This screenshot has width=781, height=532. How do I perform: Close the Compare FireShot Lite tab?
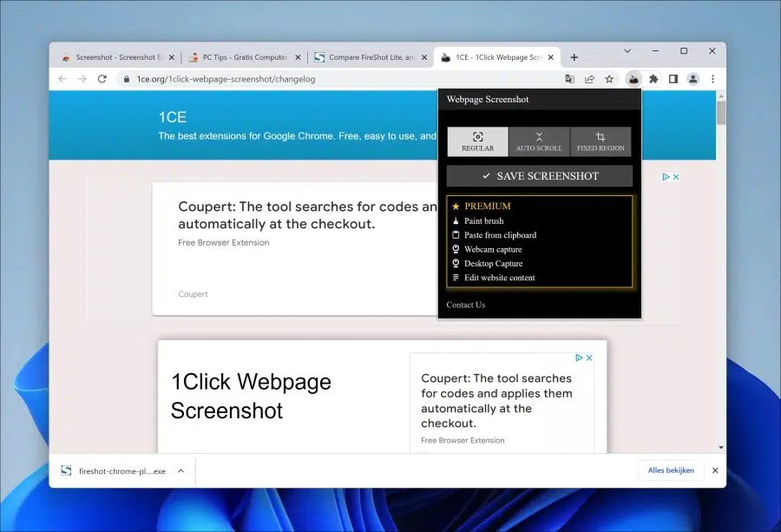pos(424,57)
